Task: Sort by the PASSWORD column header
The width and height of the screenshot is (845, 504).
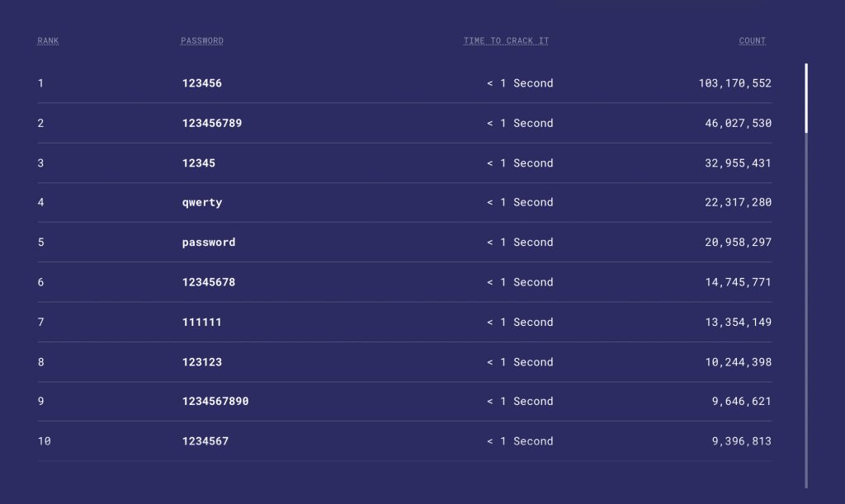Action: coord(202,41)
